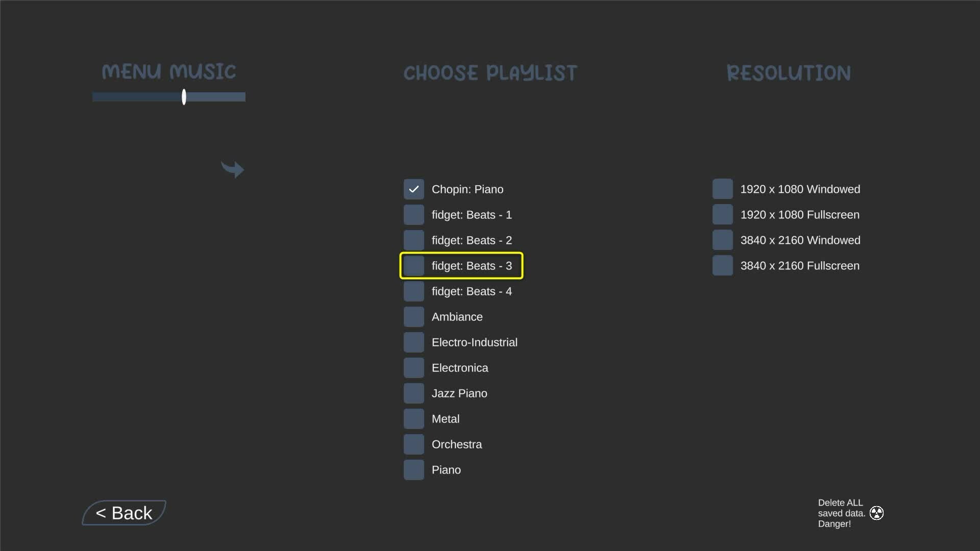Choose 1920 x 1080 Windowed resolution
The image size is (980, 551).
(x=722, y=189)
